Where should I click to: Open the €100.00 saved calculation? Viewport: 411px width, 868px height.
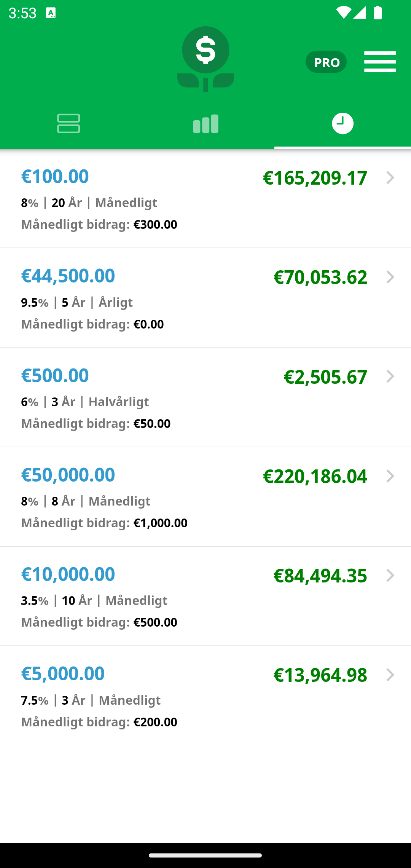pyautogui.click(x=205, y=199)
